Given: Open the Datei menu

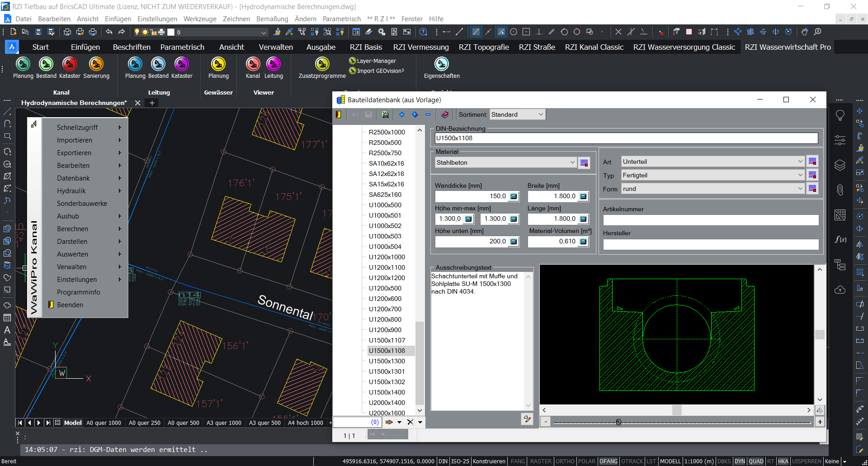Looking at the screenshot, I should coord(24,19).
